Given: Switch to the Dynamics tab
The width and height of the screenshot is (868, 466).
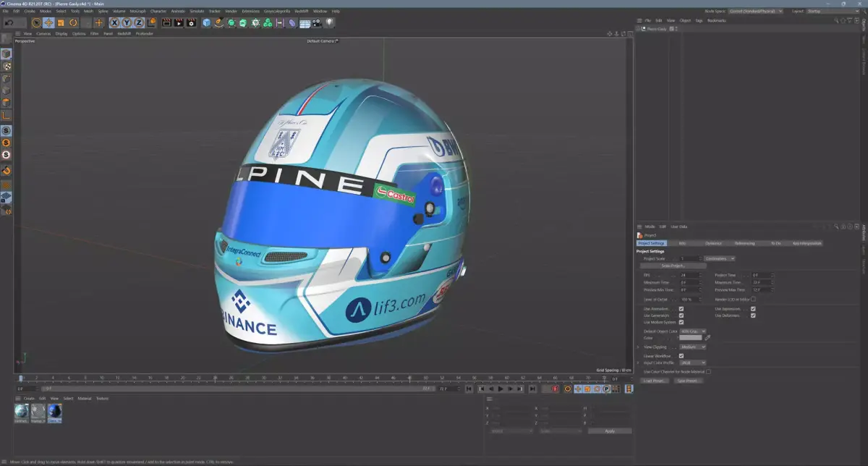Looking at the screenshot, I should [713, 243].
